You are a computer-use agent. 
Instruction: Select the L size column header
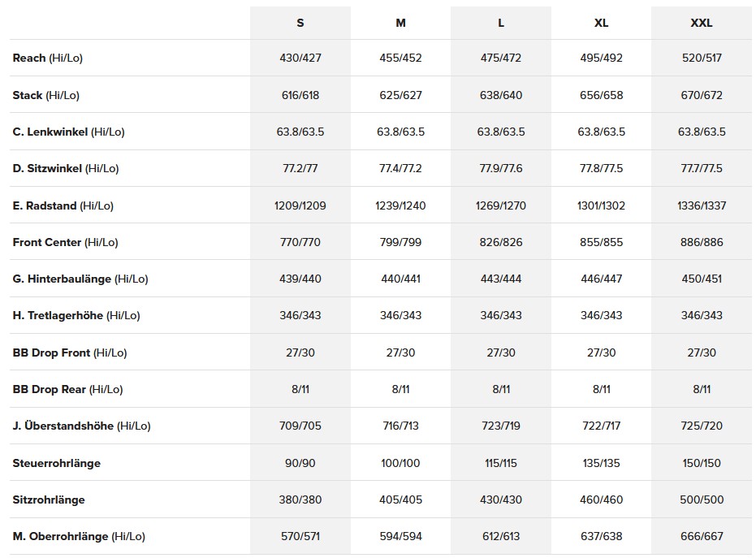click(x=501, y=23)
